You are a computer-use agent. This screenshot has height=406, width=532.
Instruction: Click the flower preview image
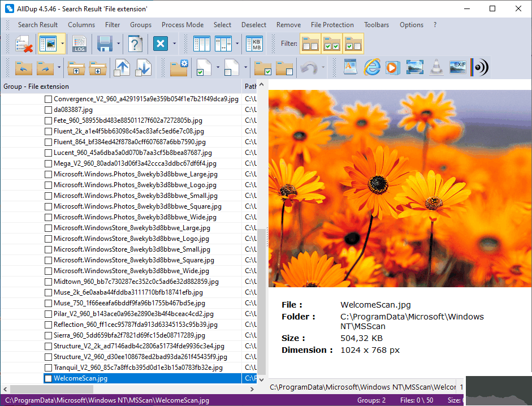coord(400,188)
